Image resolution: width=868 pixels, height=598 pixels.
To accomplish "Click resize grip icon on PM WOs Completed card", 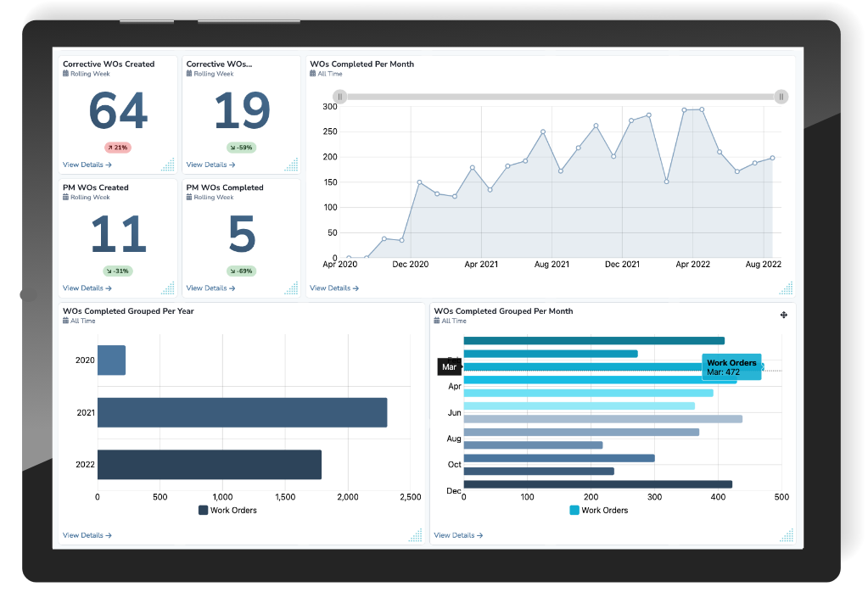I will (291, 288).
